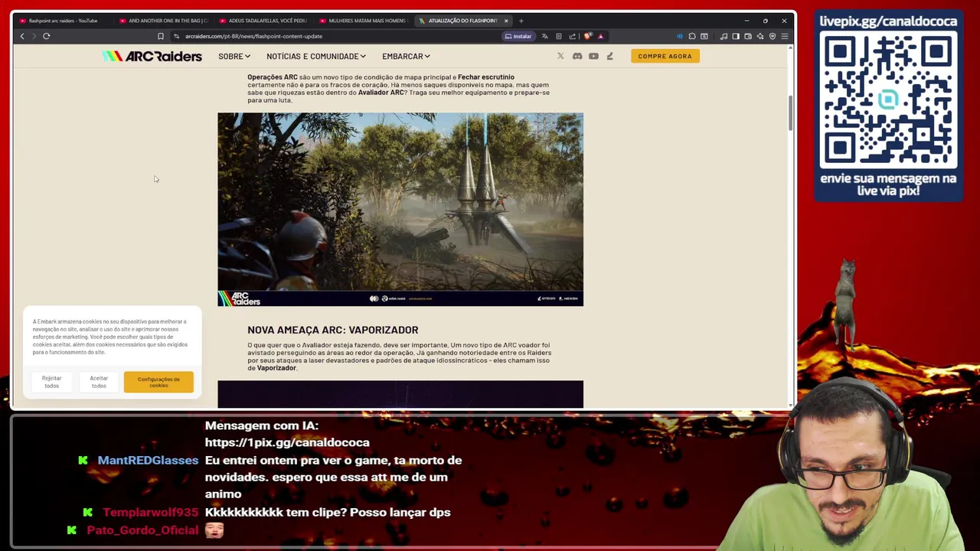980x551 pixels.
Task: Open browser hamburger menu
Action: point(785,36)
